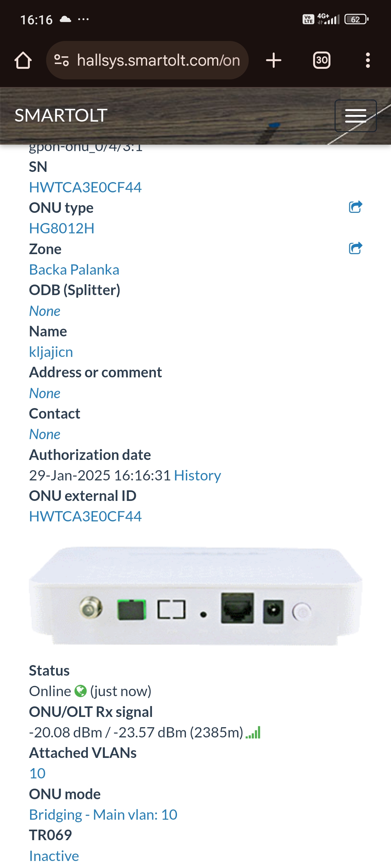Open the tab switcher showing 30 tabs
391x868 pixels.
coord(321,60)
